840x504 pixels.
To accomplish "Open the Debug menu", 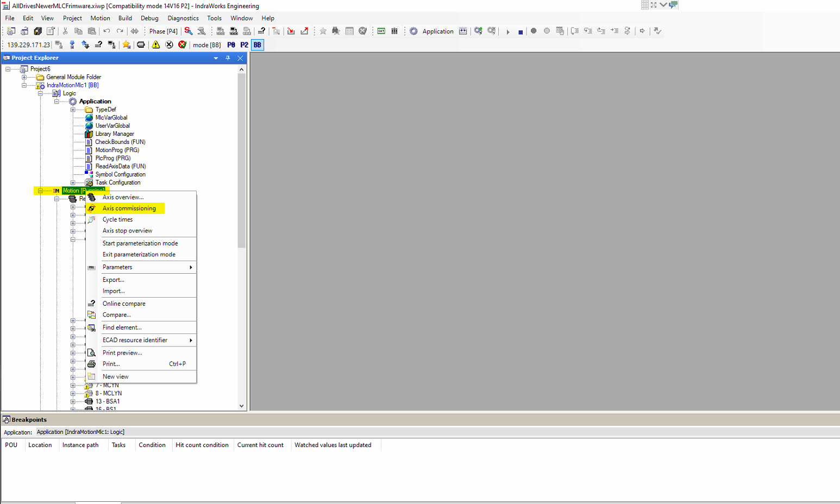I will click(x=149, y=18).
